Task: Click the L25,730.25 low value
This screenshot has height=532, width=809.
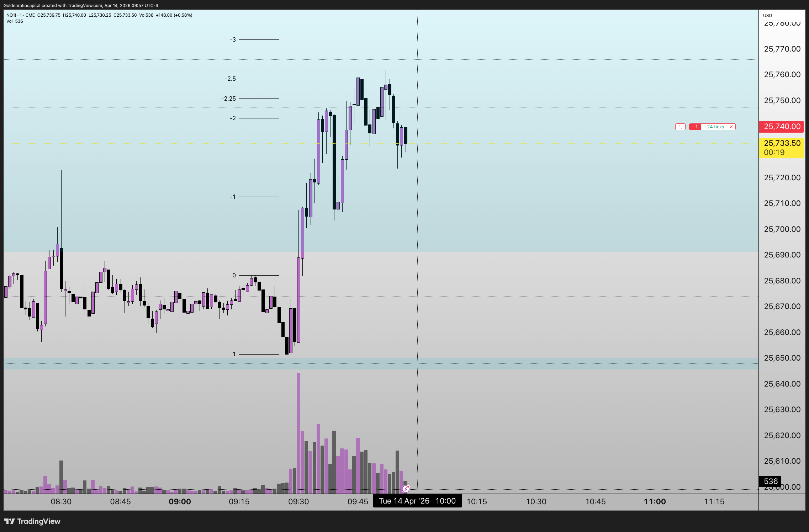Action: coord(100,15)
